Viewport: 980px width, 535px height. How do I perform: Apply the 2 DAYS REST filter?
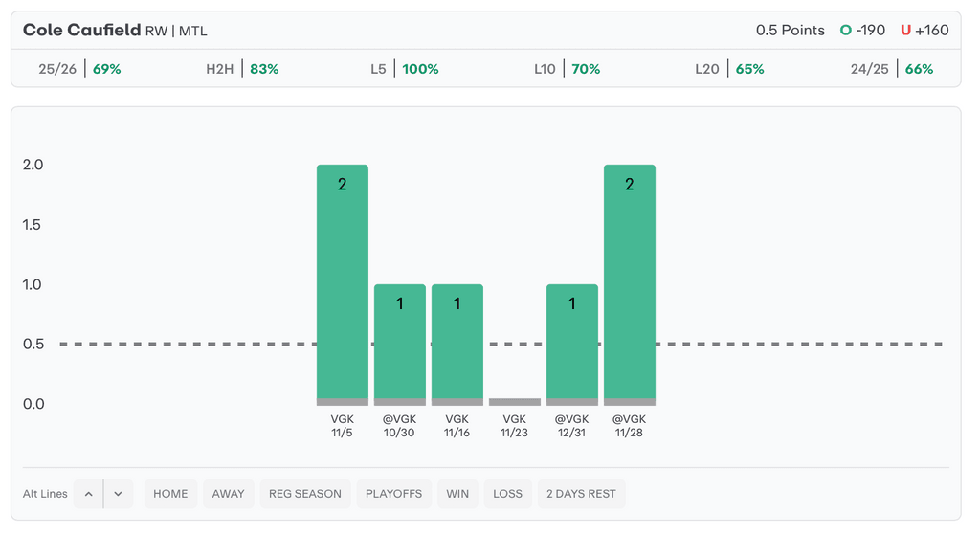tap(581, 494)
